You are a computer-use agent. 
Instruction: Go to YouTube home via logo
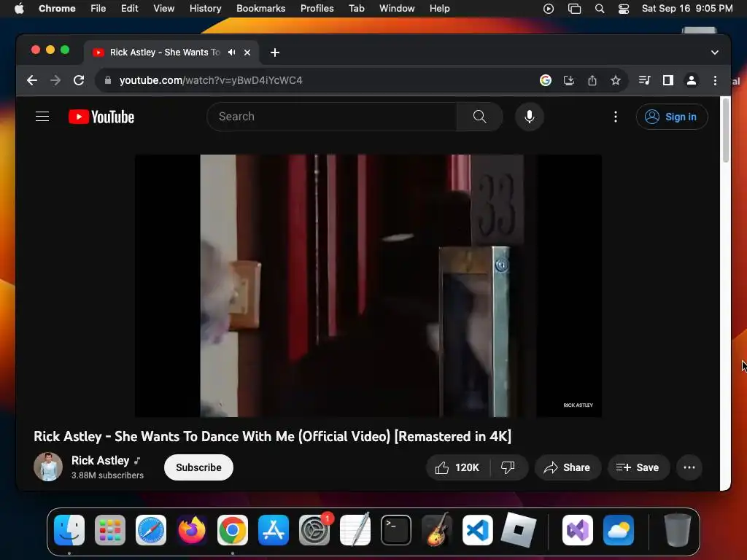click(101, 117)
